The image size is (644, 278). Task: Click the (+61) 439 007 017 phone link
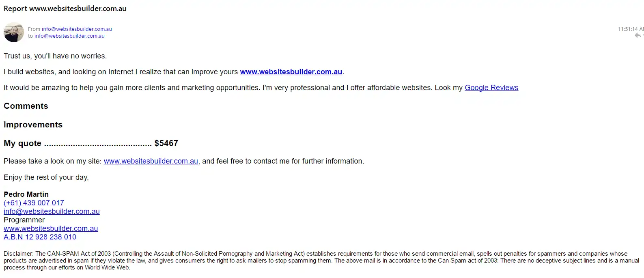point(34,203)
